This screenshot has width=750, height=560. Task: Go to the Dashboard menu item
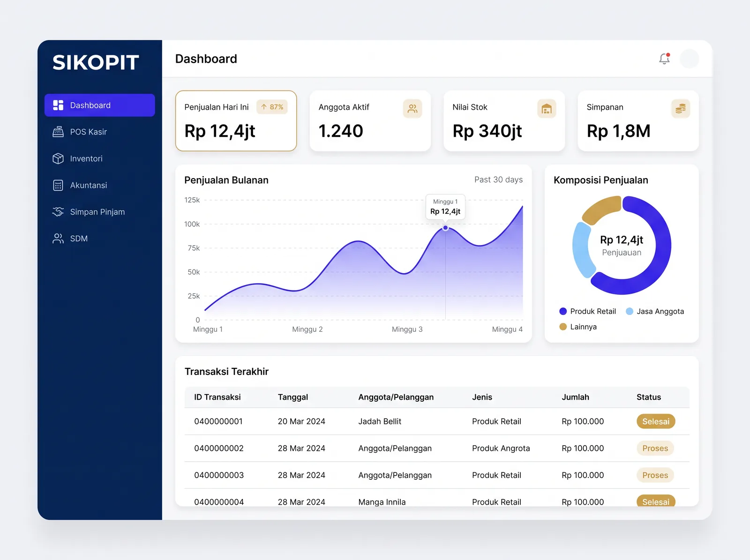(100, 105)
